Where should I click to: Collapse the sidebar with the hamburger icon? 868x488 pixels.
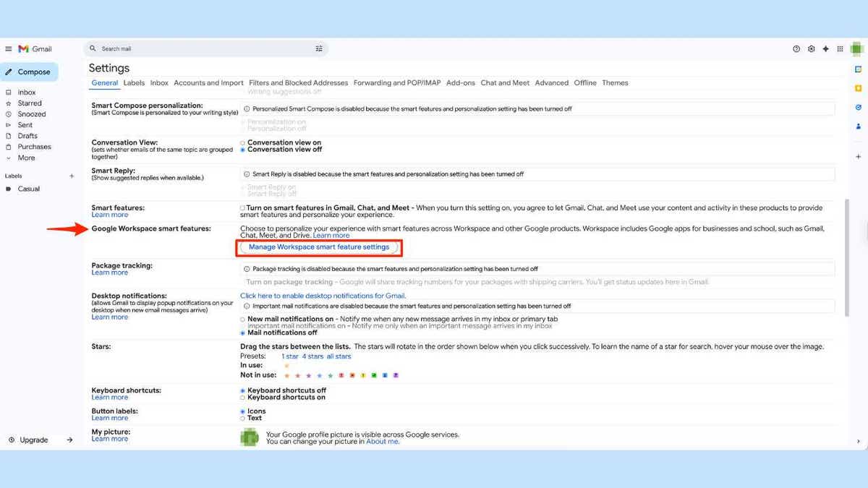coord(9,48)
